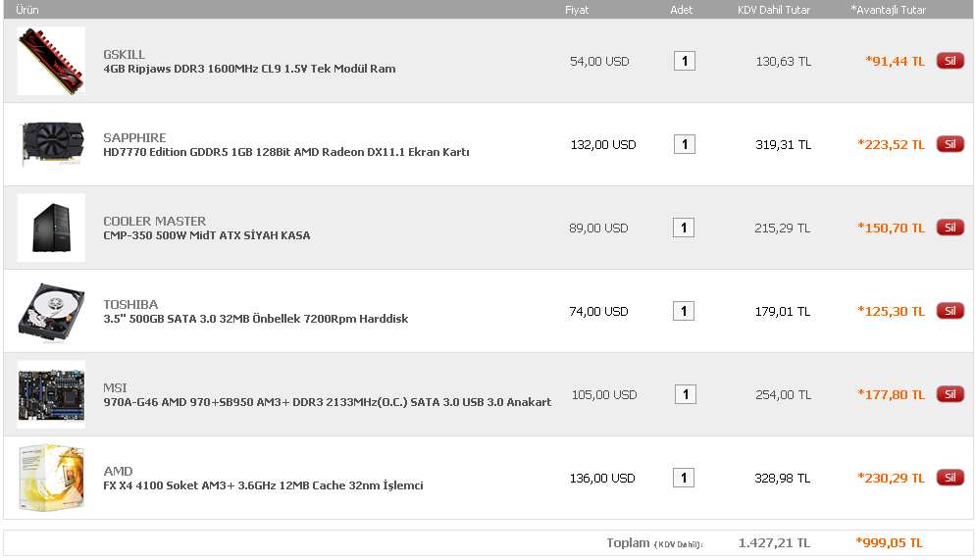976x560 pixels.
Task: Delete the SAPPHIRE HD7770 card from cart
Action: point(950,144)
